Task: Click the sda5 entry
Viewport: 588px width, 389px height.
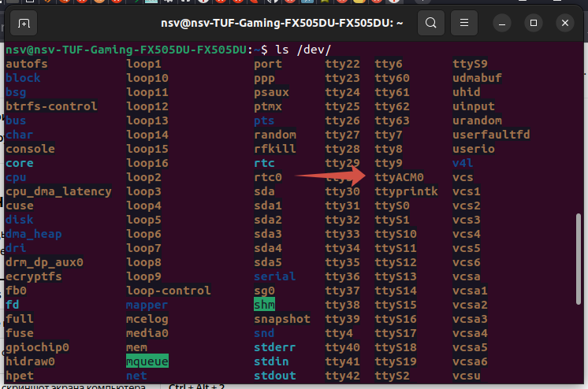Action: (268, 262)
